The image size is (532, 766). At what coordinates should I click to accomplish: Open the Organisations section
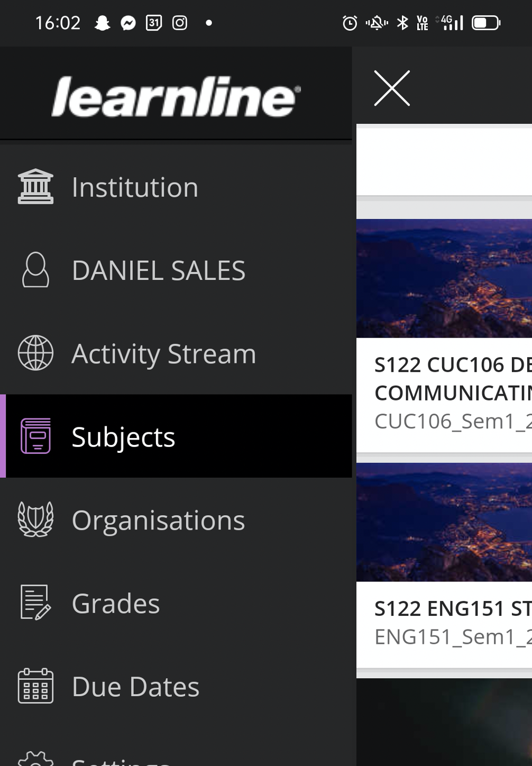(x=158, y=520)
